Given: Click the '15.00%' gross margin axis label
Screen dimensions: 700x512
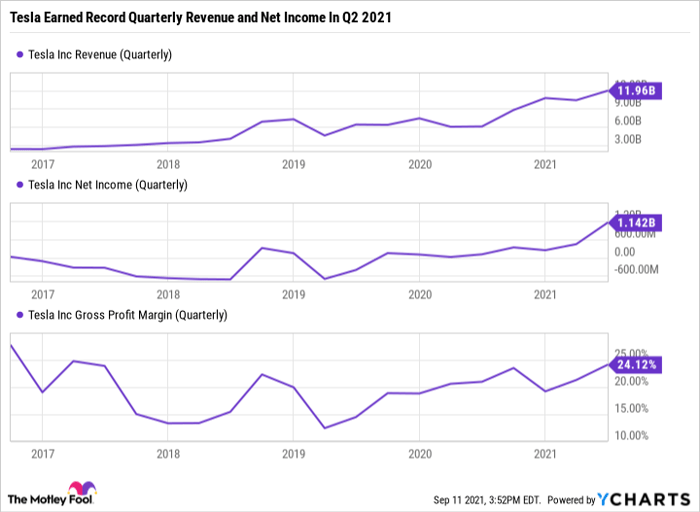Looking at the screenshot, I should [631, 408].
